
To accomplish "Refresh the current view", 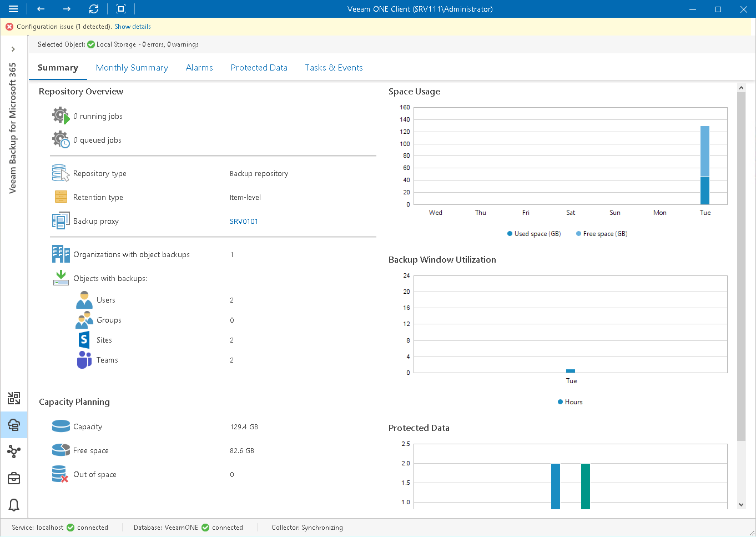I will point(93,9).
